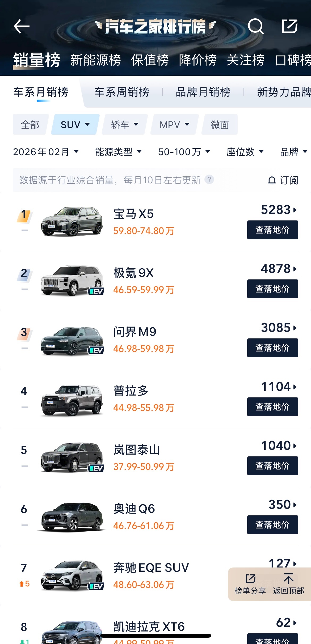Activate the 轿车 category filter
Image resolution: width=311 pixels, height=644 pixels.
124,124
